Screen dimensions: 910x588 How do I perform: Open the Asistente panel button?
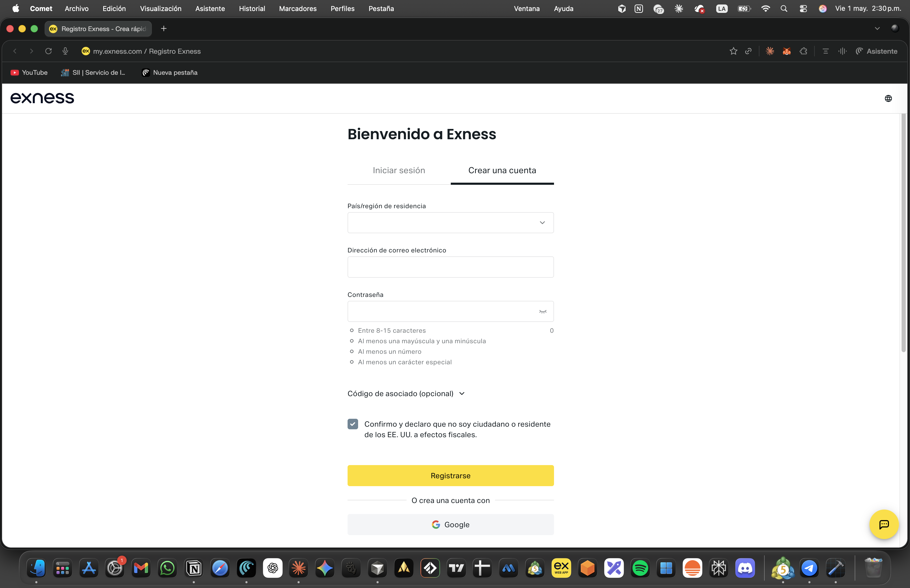point(876,51)
